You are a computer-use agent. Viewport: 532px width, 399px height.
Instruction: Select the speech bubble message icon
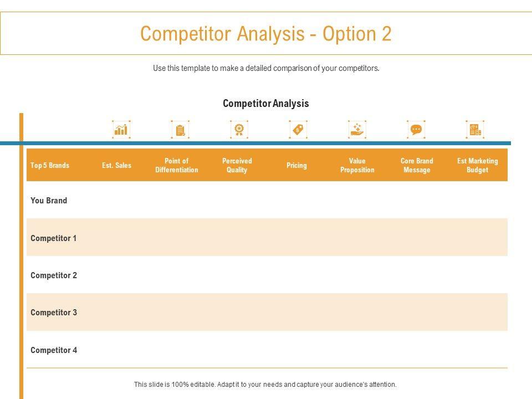click(416, 130)
